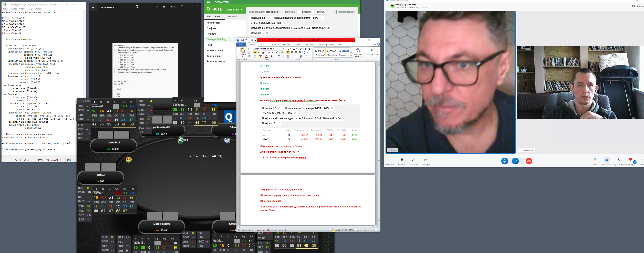Open Файл tab in Word

[x=241, y=45]
